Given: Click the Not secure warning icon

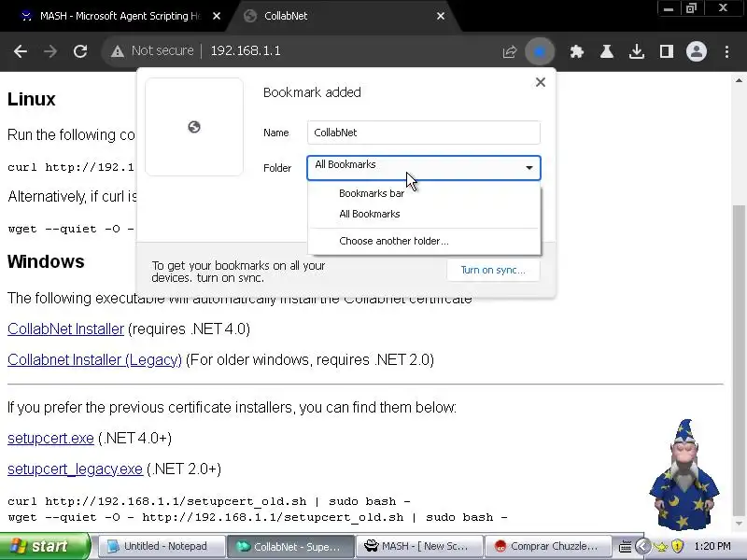Looking at the screenshot, I should pos(118,51).
